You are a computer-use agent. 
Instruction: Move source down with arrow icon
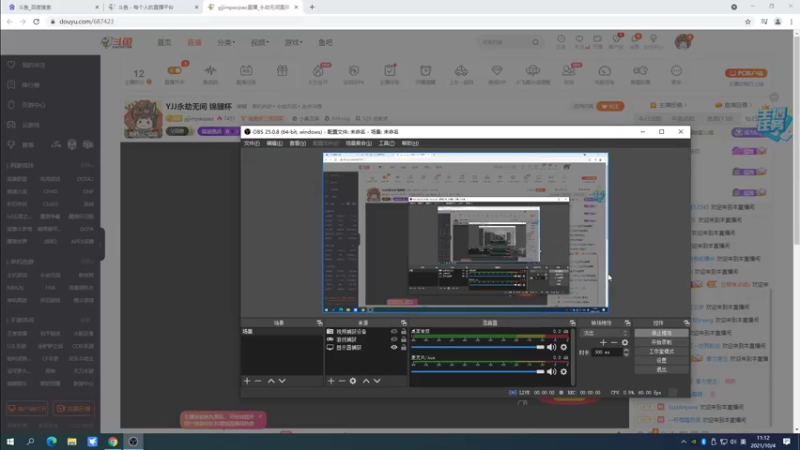coord(377,381)
